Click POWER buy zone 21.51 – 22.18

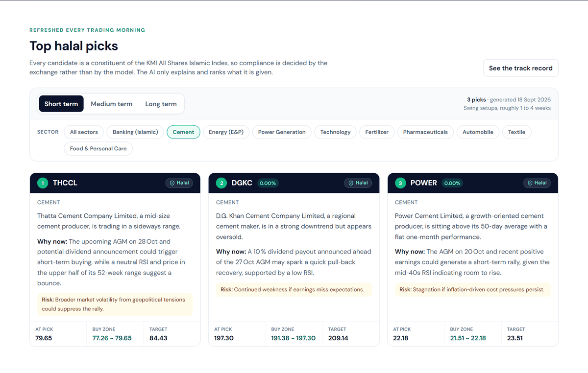(468, 338)
